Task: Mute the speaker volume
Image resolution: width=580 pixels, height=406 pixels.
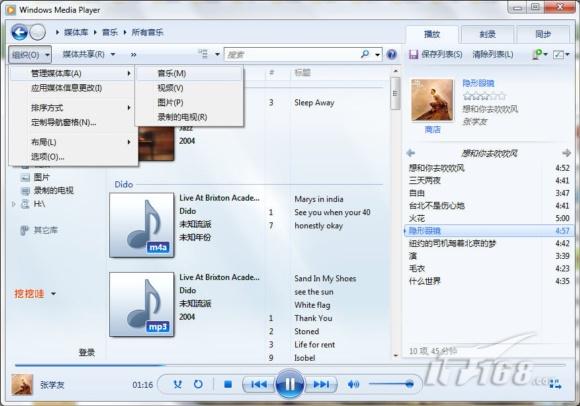Action: tap(353, 385)
